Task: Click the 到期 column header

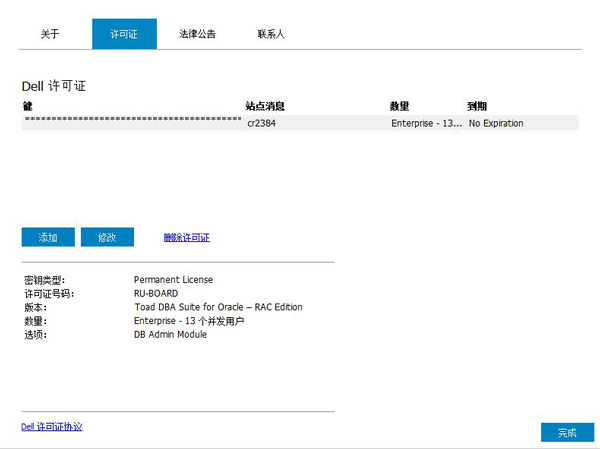Action: click(477, 105)
